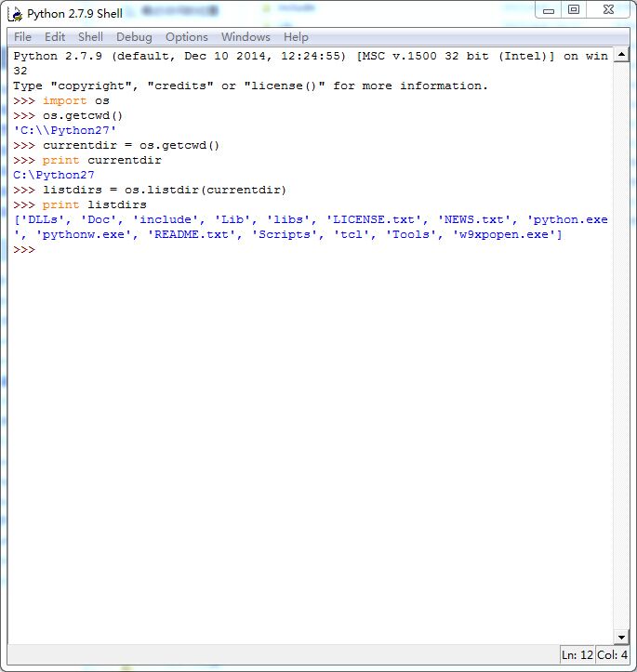Close the Python 2.7.9 Shell window
This screenshot has width=637, height=672.
click(608, 10)
